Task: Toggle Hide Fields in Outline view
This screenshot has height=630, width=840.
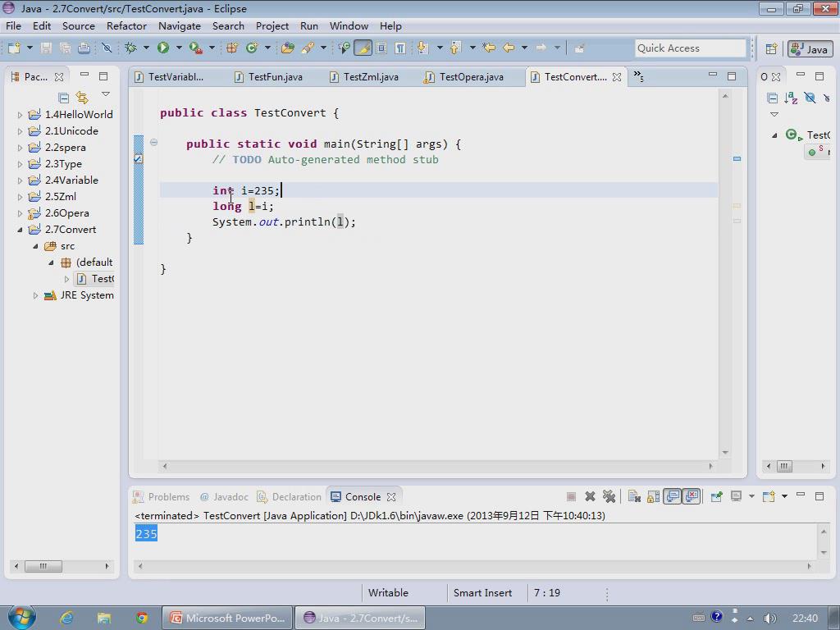Action: [x=810, y=98]
